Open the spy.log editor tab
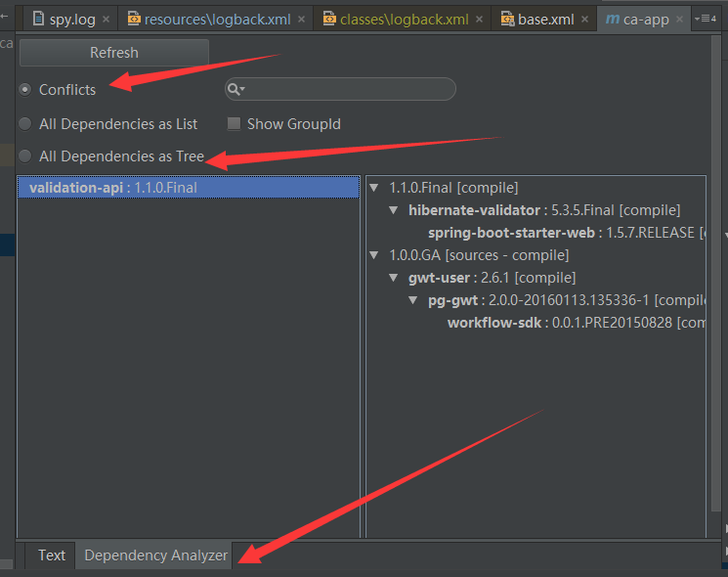Image resolution: width=728 pixels, height=577 pixels. pyautogui.click(x=70, y=20)
